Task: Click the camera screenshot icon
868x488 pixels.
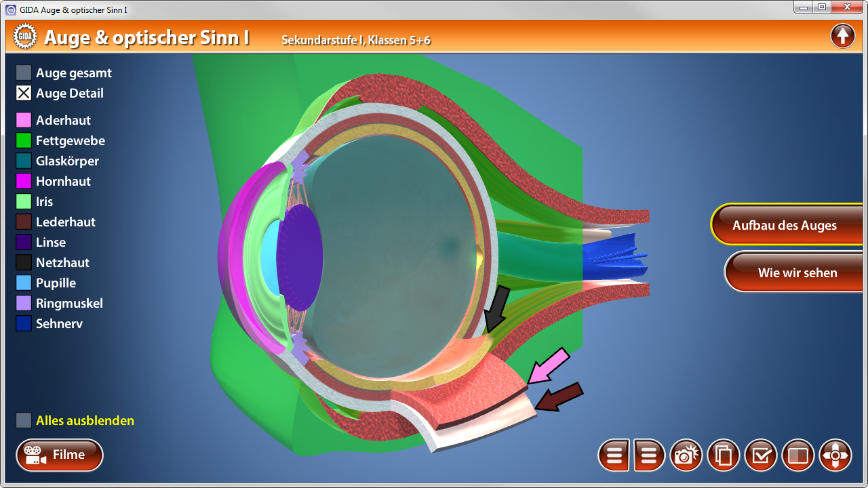Action: coord(686,455)
